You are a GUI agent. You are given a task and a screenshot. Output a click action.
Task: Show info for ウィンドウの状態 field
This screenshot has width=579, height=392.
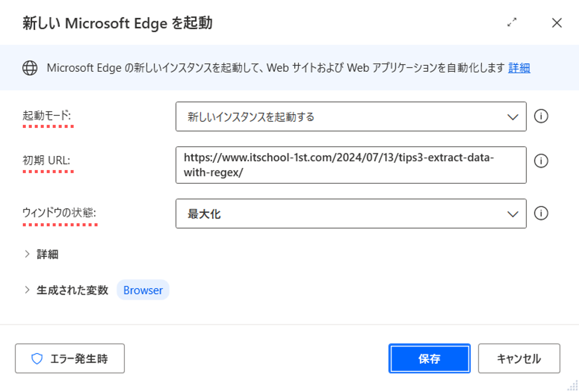coord(541,213)
